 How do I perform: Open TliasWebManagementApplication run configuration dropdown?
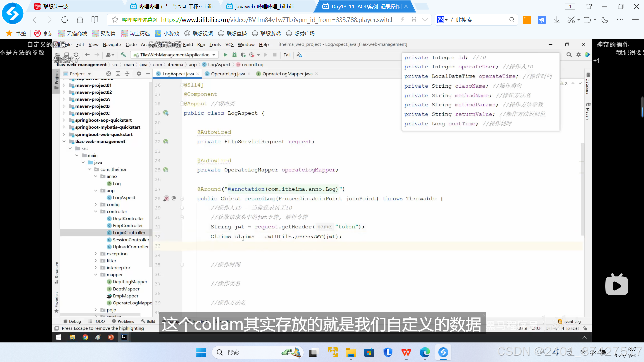click(175, 55)
